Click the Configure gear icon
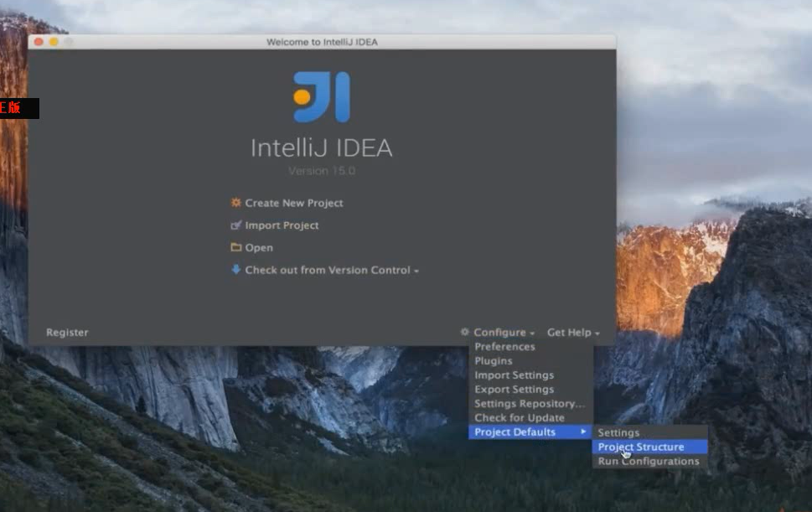 [x=465, y=332]
